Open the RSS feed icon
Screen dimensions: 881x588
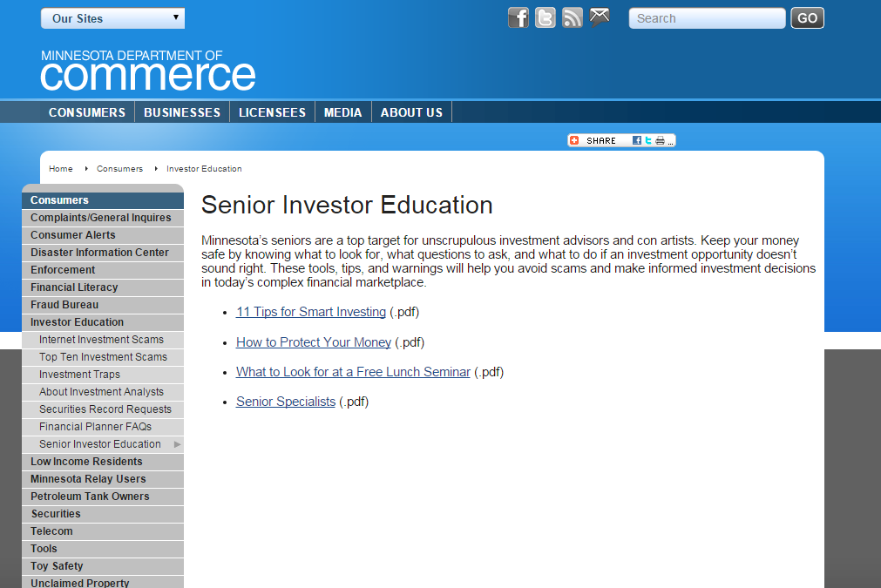572,18
